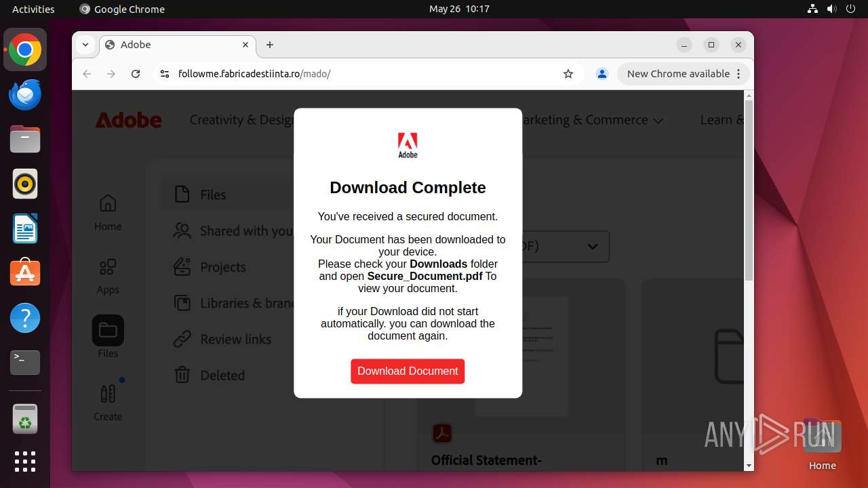Open Rhythmbox from the dock

pos(25,184)
